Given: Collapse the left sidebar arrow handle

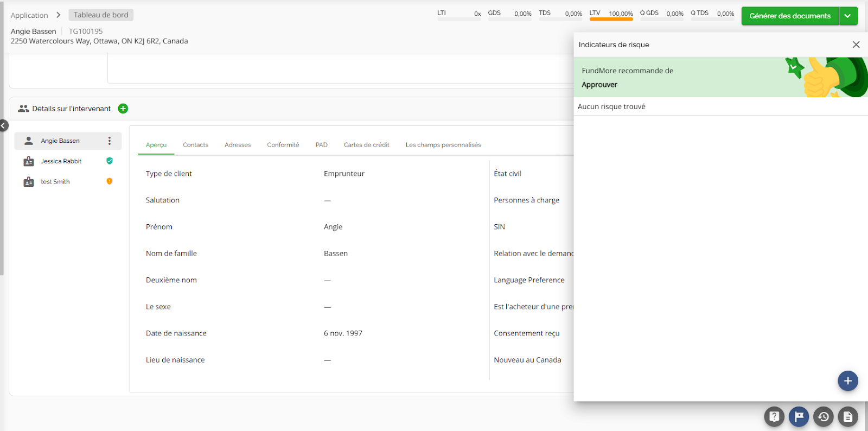Looking at the screenshot, I should click(x=3, y=125).
